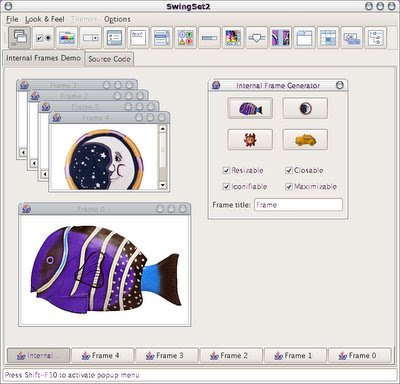Click the 'Frame title:' label
Image resolution: width=400 pixels, height=384 pixels.
231,205
